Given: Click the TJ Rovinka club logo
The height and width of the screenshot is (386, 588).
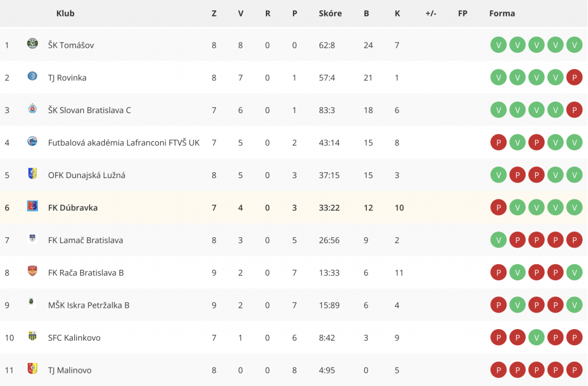Looking at the screenshot, I should click(x=33, y=76).
